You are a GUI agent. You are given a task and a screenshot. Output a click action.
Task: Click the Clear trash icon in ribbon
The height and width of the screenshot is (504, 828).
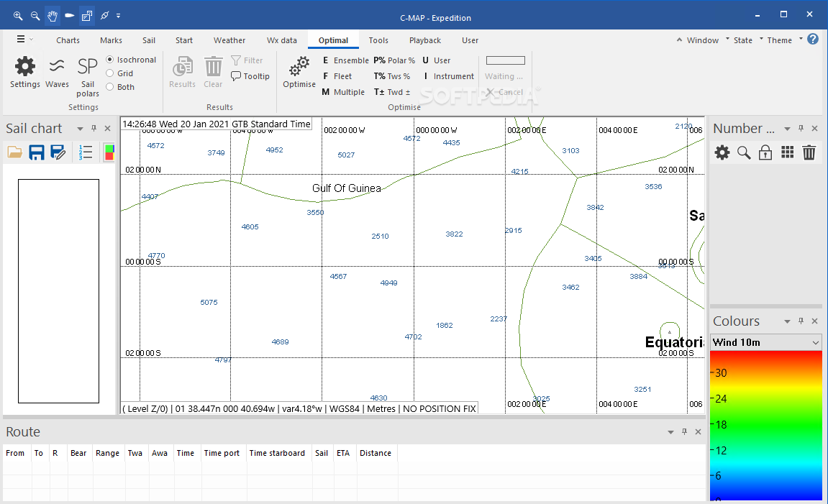(213, 73)
